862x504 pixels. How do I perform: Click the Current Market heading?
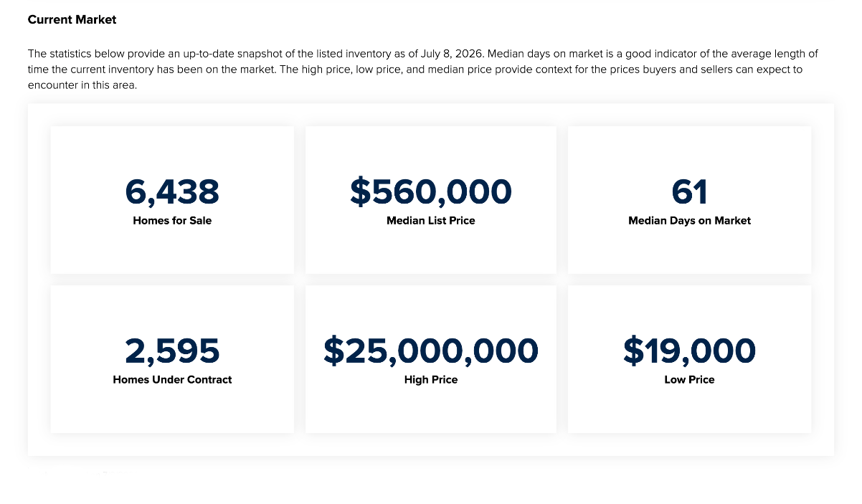(72, 20)
